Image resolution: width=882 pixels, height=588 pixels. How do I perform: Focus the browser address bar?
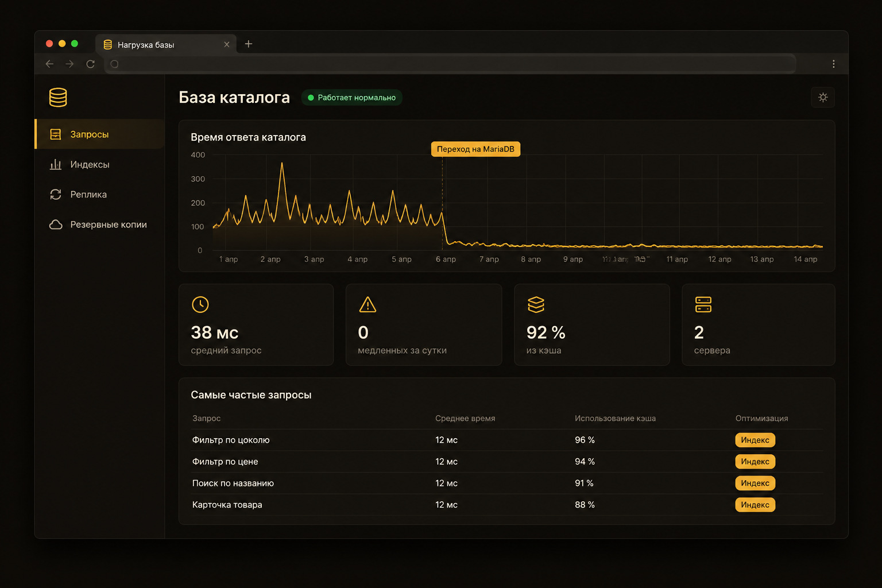tap(450, 64)
